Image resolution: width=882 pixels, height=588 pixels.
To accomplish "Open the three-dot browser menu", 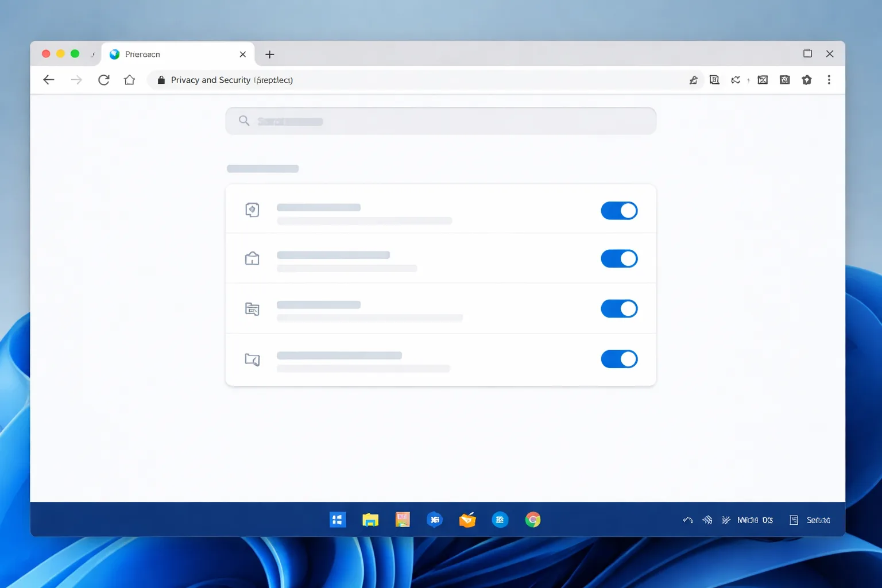I will click(x=829, y=80).
